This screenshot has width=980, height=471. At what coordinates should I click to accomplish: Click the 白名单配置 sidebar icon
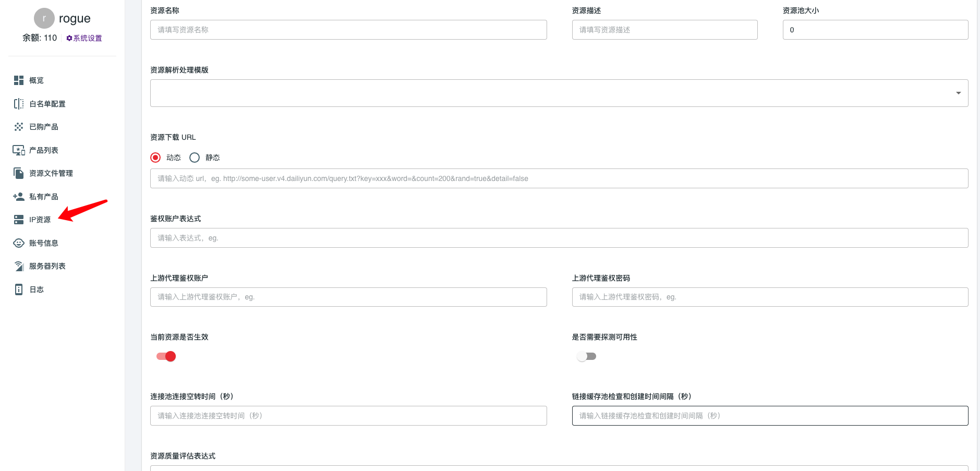pos(19,104)
